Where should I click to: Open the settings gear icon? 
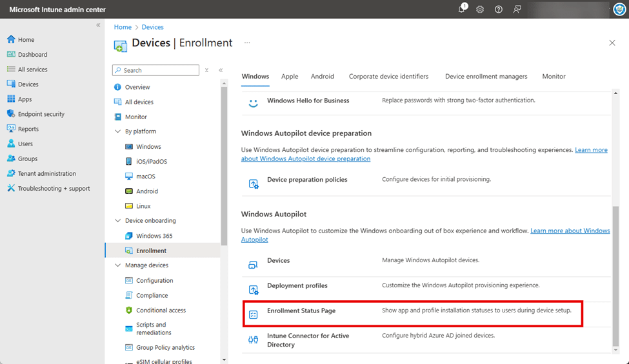[480, 10]
